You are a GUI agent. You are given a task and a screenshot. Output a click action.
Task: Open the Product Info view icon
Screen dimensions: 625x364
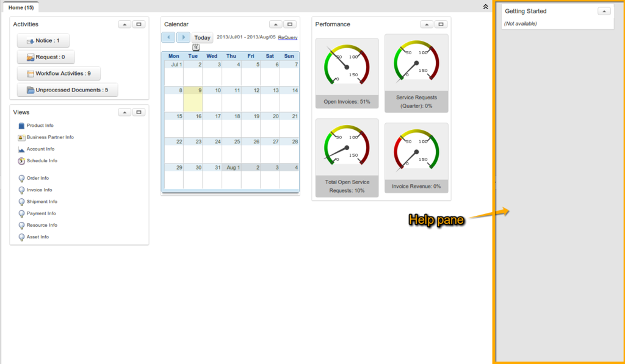[21, 126]
